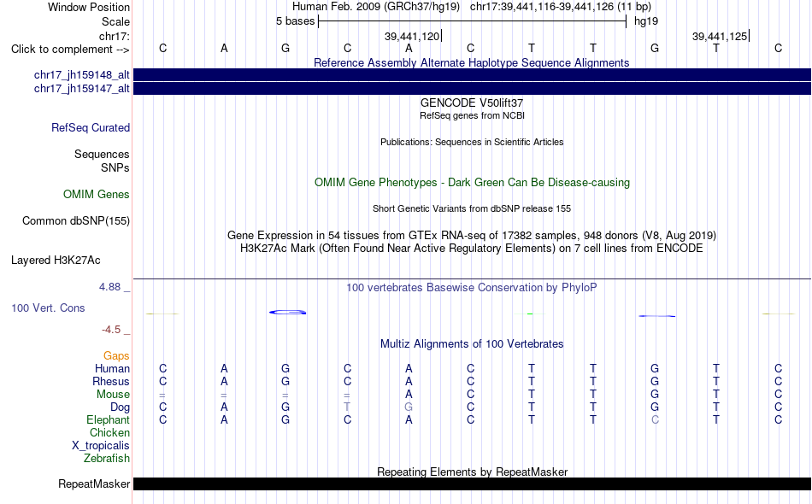Click the chr17: ruler label
The width and height of the screenshot is (812, 504).
114,36
